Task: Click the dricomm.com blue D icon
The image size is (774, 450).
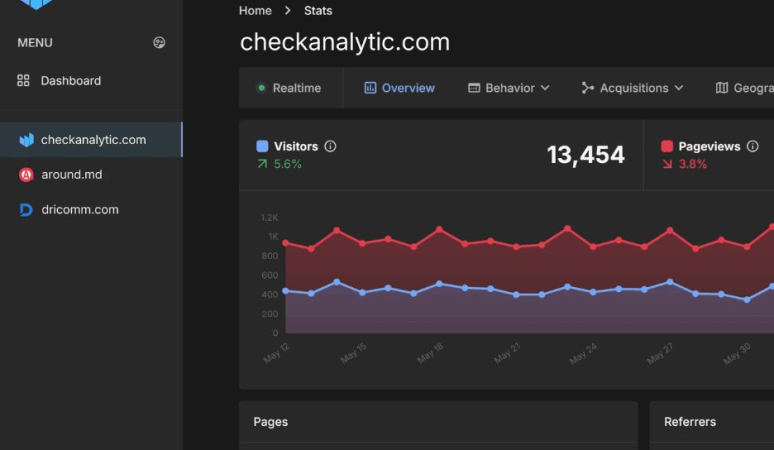Action: pyautogui.click(x=26, y=210)
